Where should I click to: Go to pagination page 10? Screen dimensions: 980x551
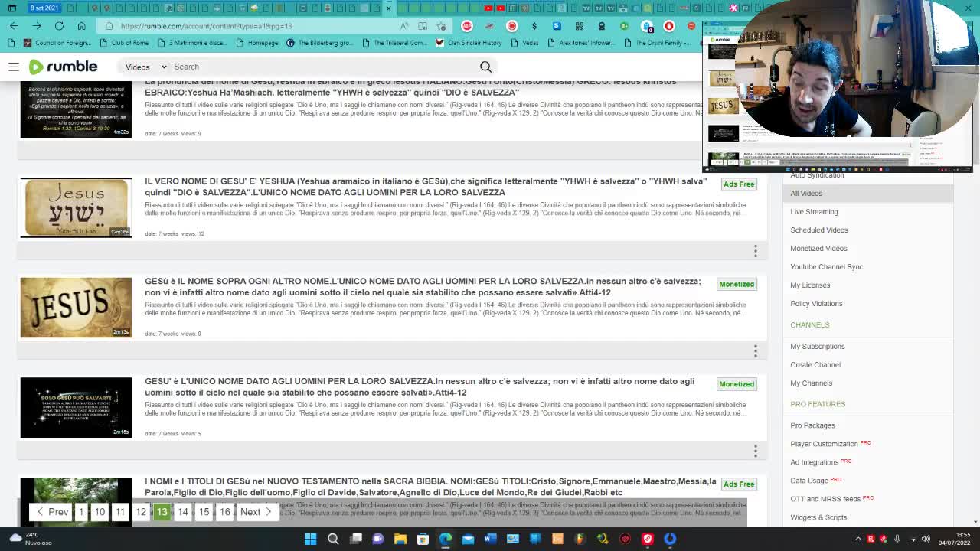100,512
